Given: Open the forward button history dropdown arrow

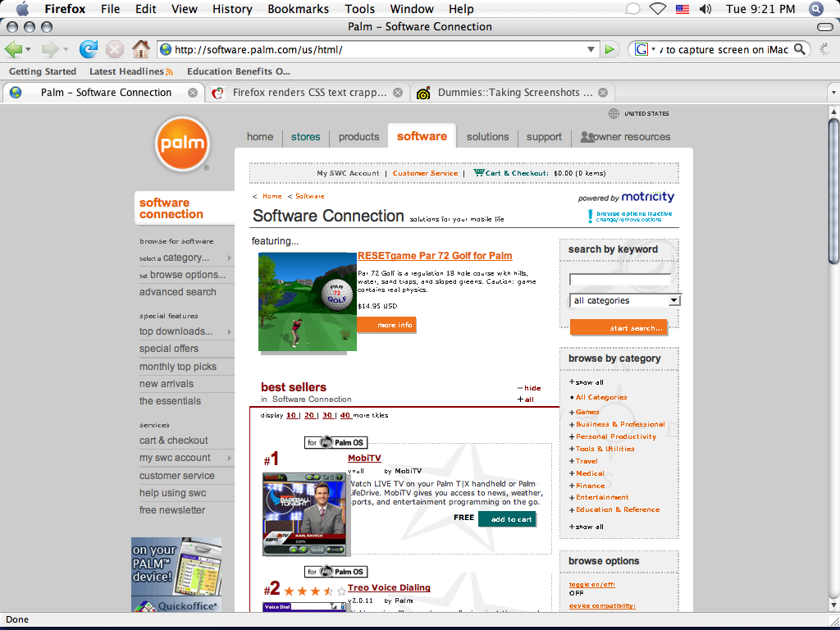Looking at the screenshot, I should point(66,50).
